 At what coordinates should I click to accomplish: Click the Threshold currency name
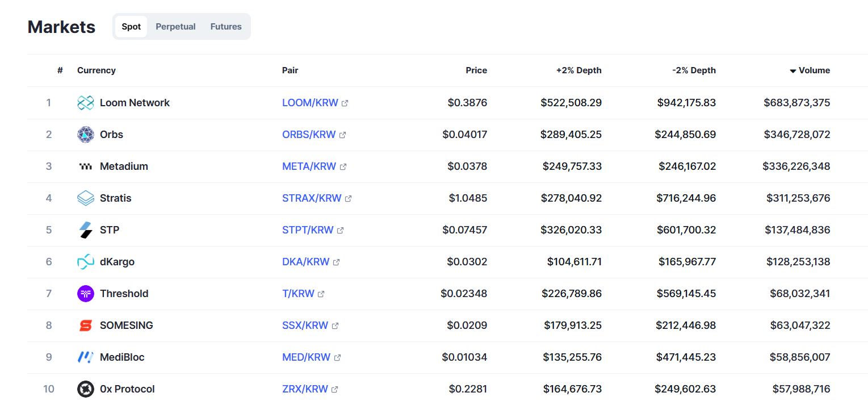click(124, 294)
